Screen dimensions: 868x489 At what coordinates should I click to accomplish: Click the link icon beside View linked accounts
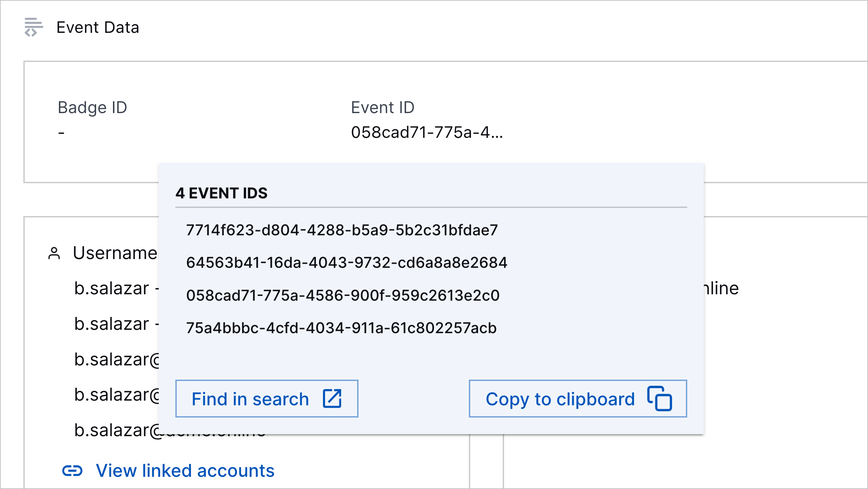73,470
